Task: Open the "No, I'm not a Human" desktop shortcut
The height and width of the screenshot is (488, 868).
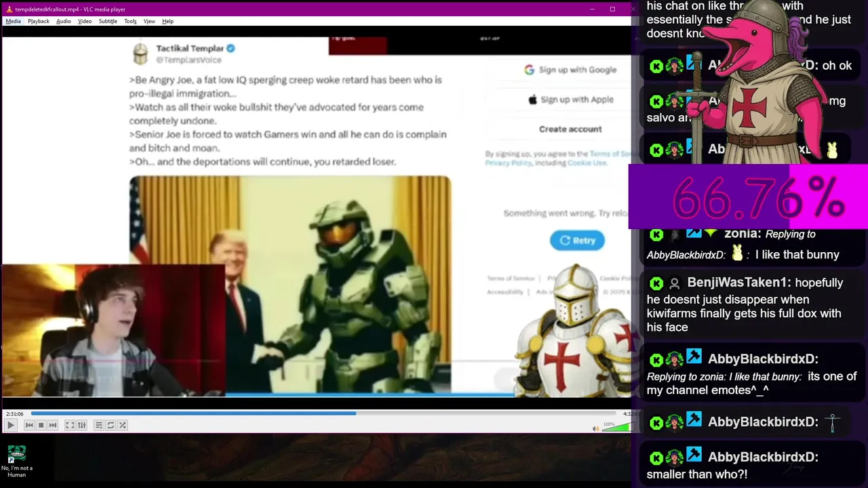Action: 16,462
